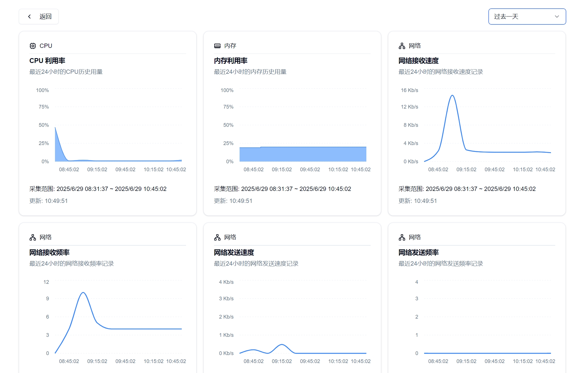The height and width of the screenshot is (373, 588).
Task: Click network icon on 网络发送频率 card
Action: (402, 237)
